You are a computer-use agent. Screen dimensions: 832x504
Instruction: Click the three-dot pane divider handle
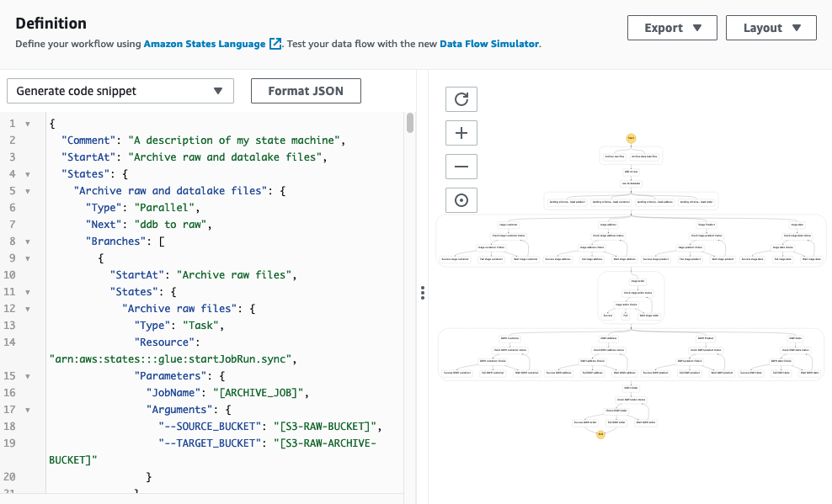click(x=423, y=293)
